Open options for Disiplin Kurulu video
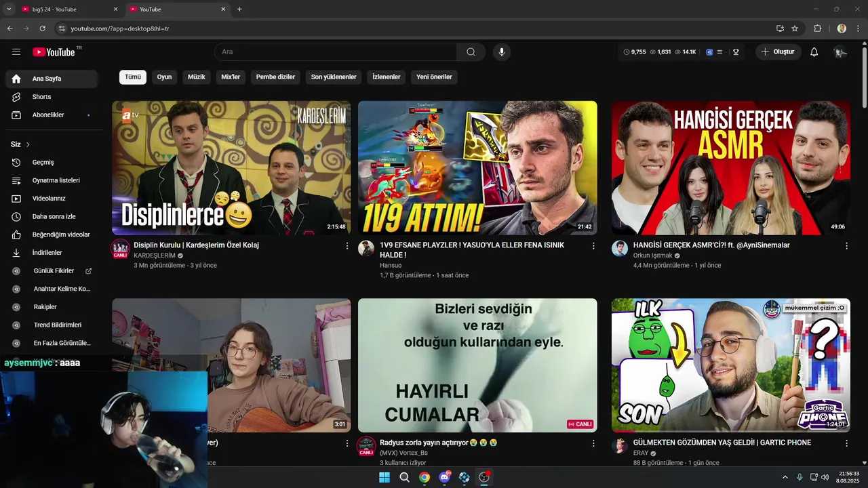This screenshot has width=868, height=488. pyautogui.click(x=347, y=246)
